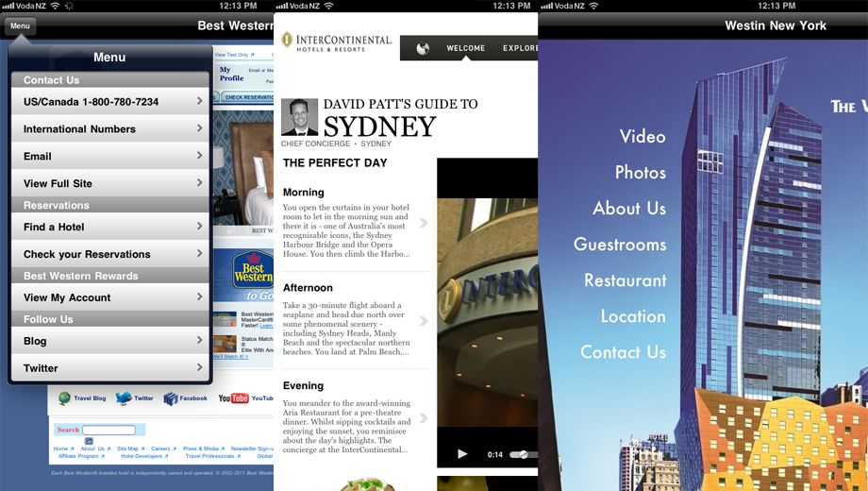Screen dimensions: 868x491
Task: Click the video progress slider handle
Action: 523,454
